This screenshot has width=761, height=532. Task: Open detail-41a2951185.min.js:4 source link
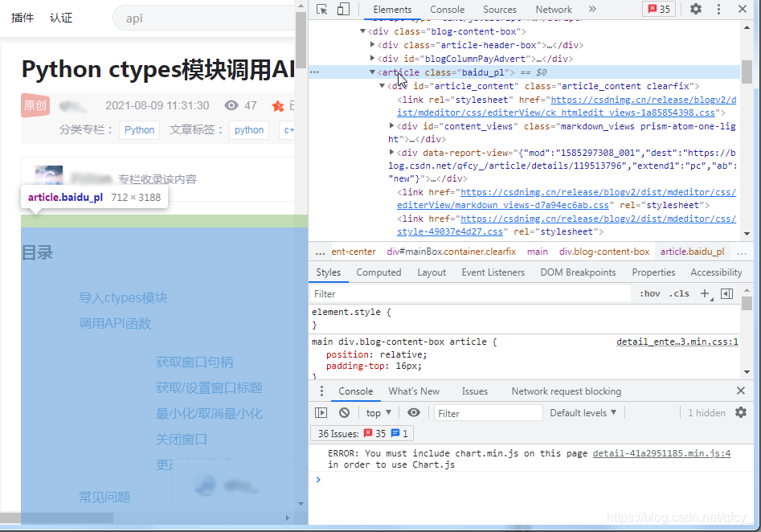click(661, 453)
